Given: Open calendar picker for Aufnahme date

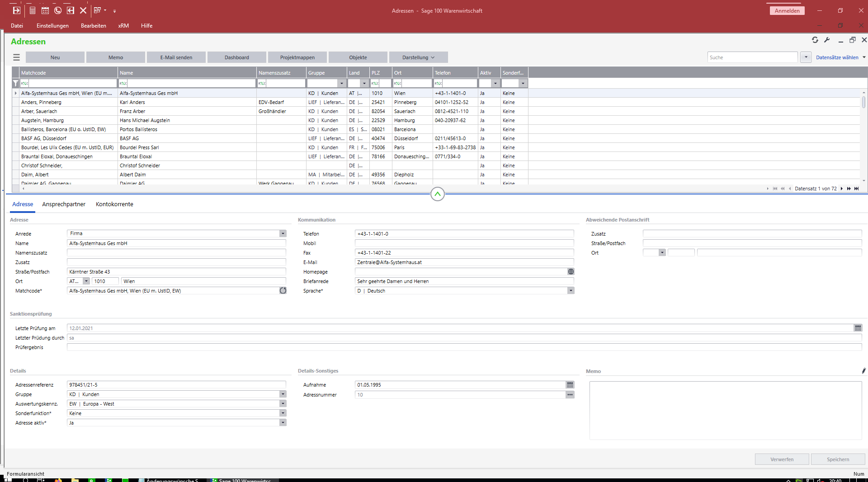Looking at the screenshot, I should tap(570, 385).
